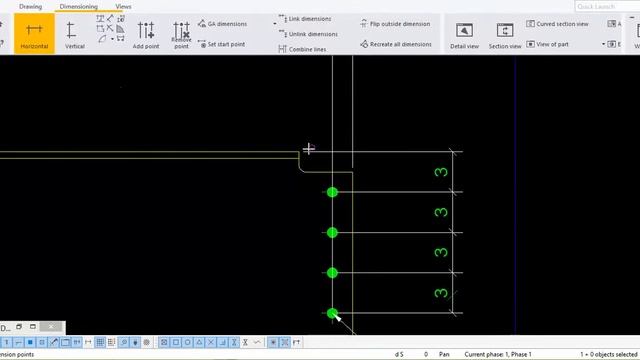Click Unlink dimensions command
The height and width of the screenshot is (360, 640).
tap(308, 34)
